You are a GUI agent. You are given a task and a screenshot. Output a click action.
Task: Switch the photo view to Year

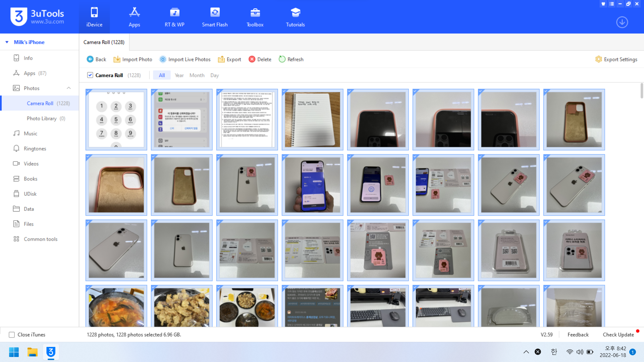(179, 75)
